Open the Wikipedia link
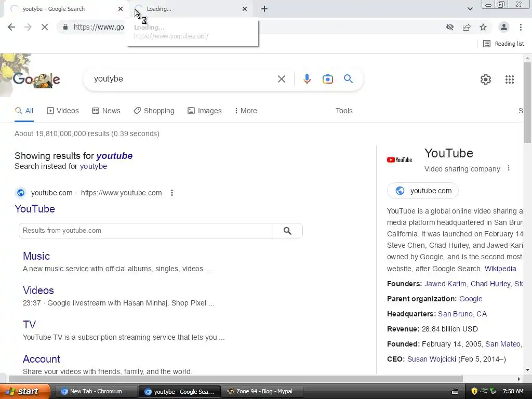This screenshot has width=532, height=399. click(x=500, y=269)
